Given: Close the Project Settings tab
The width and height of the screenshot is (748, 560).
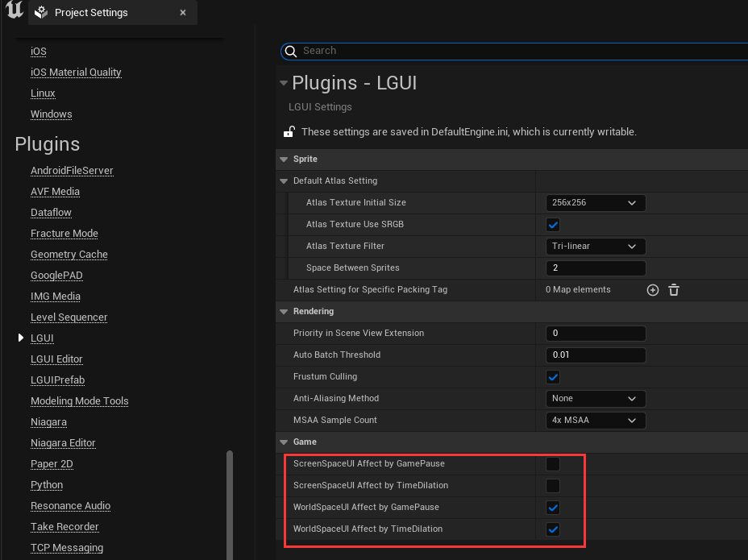Looking at the screenshot, I should pyautogui.click(x=183, y=13).
